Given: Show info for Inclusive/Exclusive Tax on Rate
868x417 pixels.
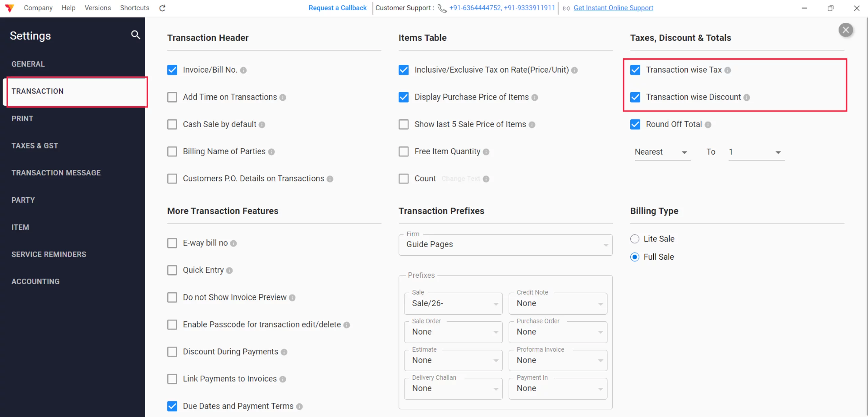Looking at the screenshot, I should click(574, 70).
